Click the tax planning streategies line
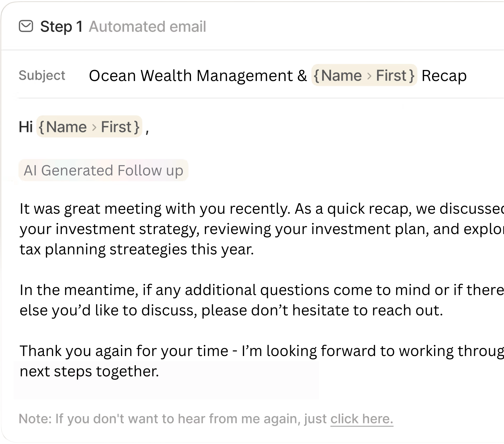504x444 pixels. 137,249
